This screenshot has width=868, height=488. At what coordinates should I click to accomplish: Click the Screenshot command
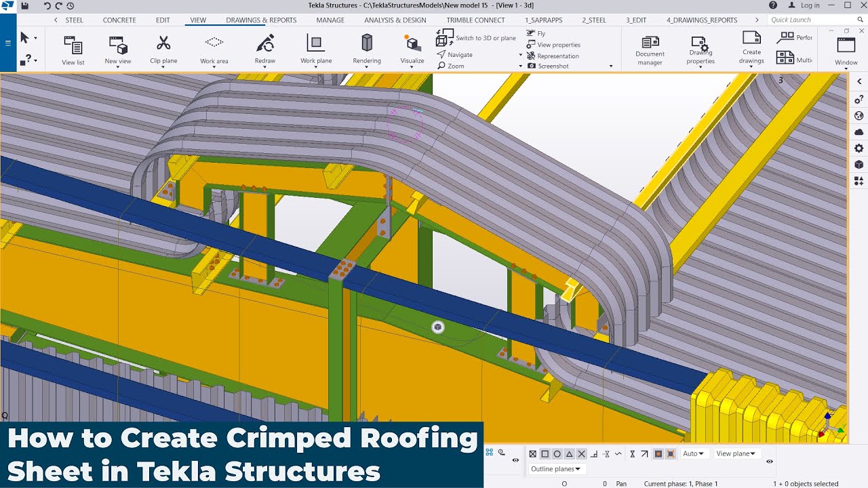pyautogui.click(x=548, y=66)
